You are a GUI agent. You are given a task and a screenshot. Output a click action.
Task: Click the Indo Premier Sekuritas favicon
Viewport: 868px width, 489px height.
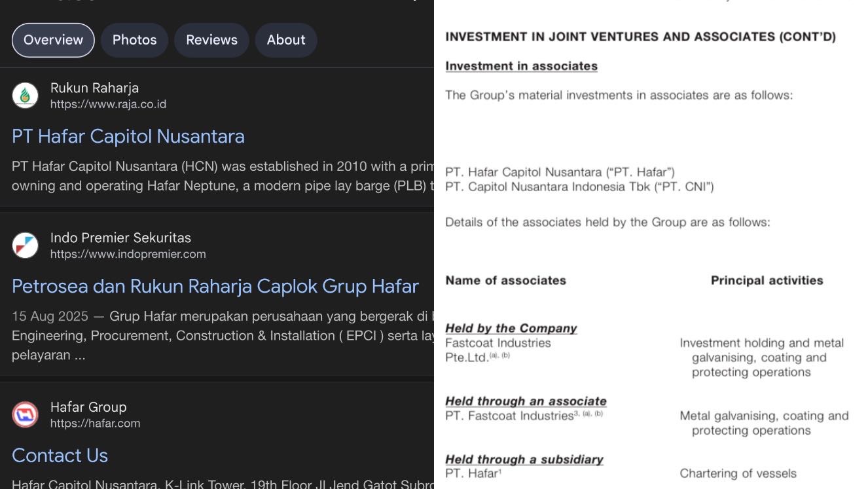click(25, 245)
